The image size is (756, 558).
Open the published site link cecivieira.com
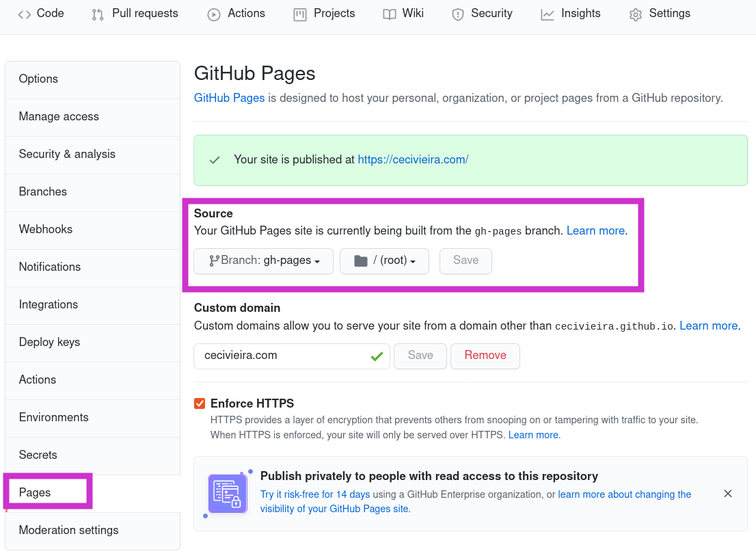point(413,159)
